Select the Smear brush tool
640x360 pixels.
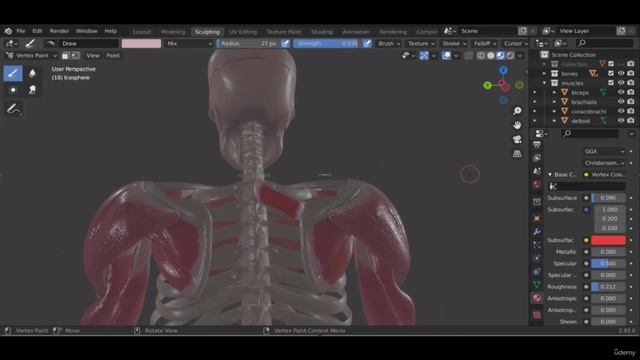32,90
